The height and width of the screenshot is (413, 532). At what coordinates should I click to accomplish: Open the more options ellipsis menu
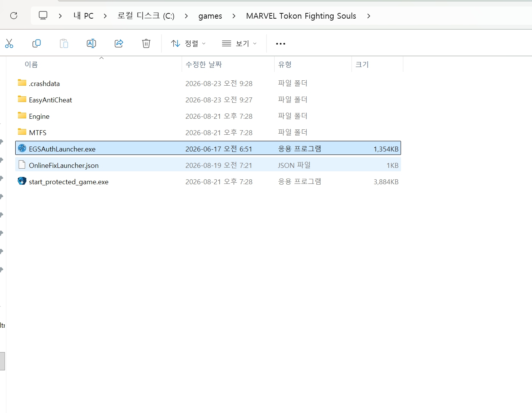click(281, 44)
